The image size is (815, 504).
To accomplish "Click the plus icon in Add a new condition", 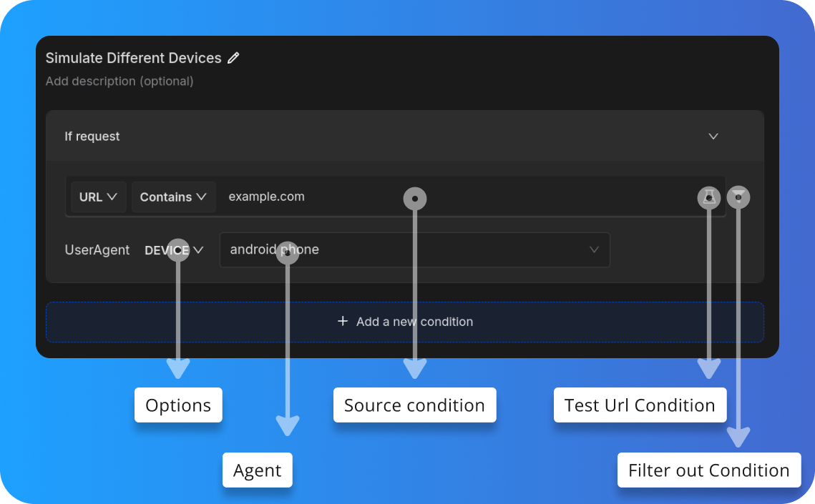I will click(x=343, y=322).
